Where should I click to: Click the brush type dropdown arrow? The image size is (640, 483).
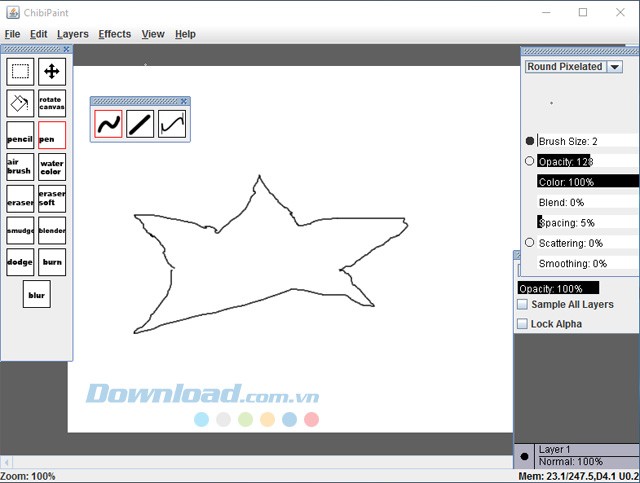click(x=615, y=67)
